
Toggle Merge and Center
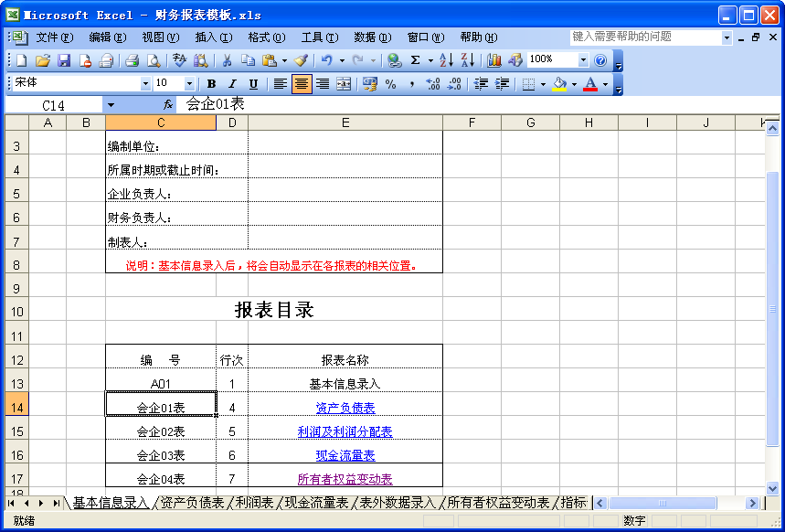click(344, 84)
